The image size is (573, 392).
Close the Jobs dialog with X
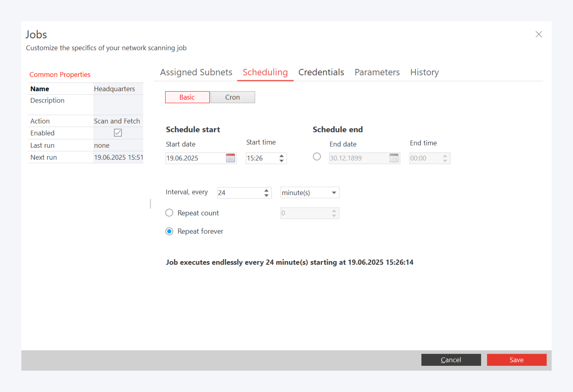(x=539, y=34)
